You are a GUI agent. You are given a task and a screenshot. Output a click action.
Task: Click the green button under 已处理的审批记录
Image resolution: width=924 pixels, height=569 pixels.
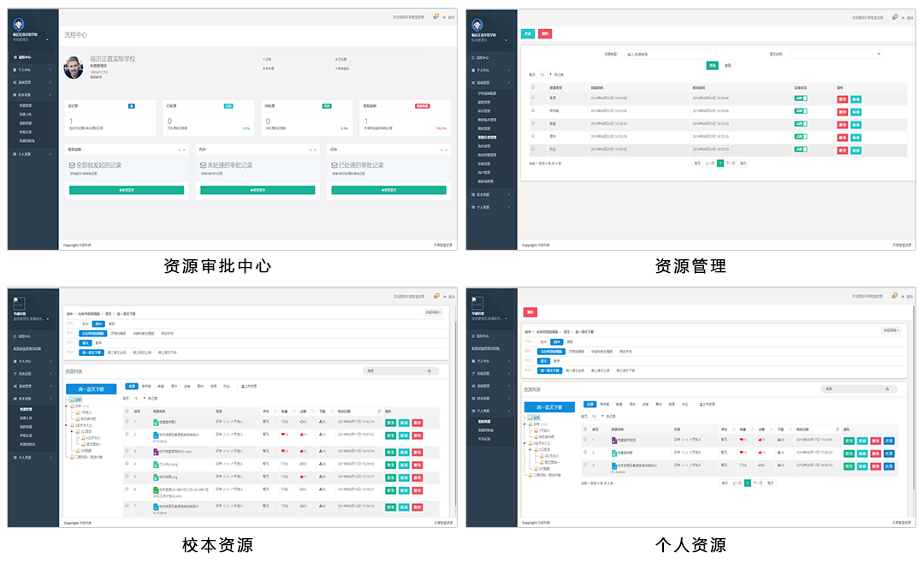point(389,190)
